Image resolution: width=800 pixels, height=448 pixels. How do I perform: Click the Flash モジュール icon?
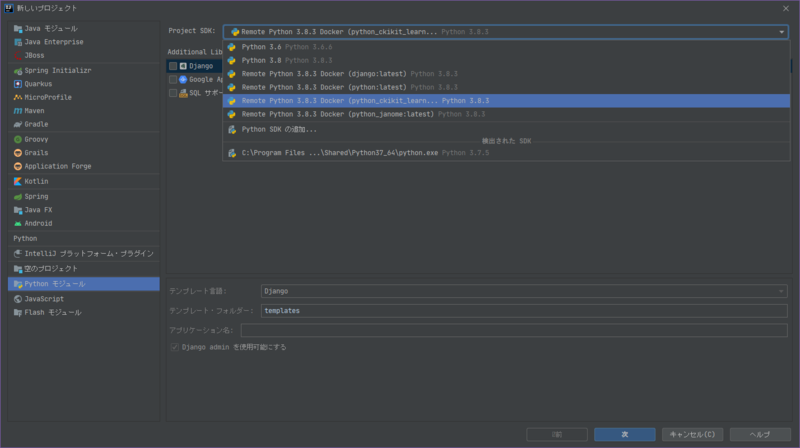(18, 312)
